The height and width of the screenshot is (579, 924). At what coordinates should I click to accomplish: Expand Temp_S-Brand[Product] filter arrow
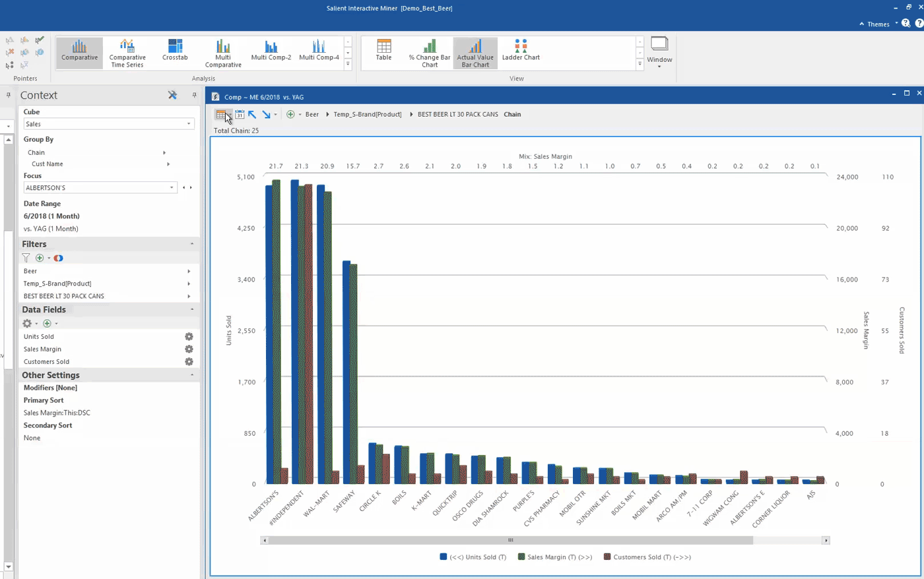[x=189, y=284]
